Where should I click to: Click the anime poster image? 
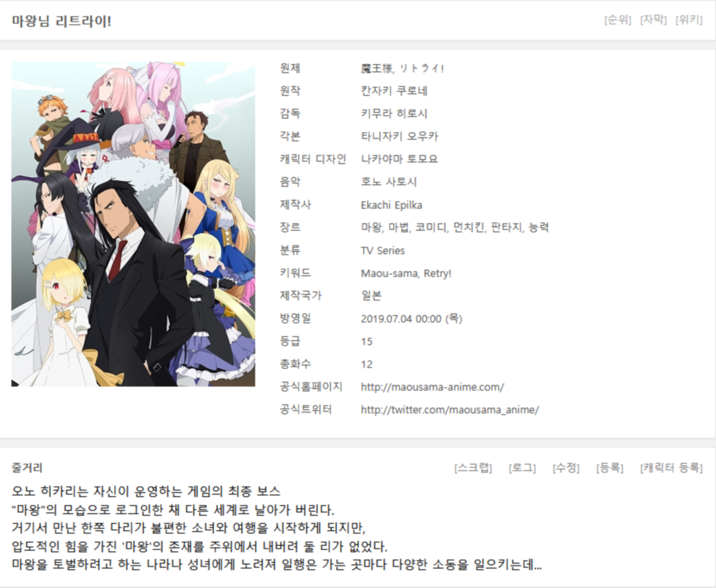point(133,224)
